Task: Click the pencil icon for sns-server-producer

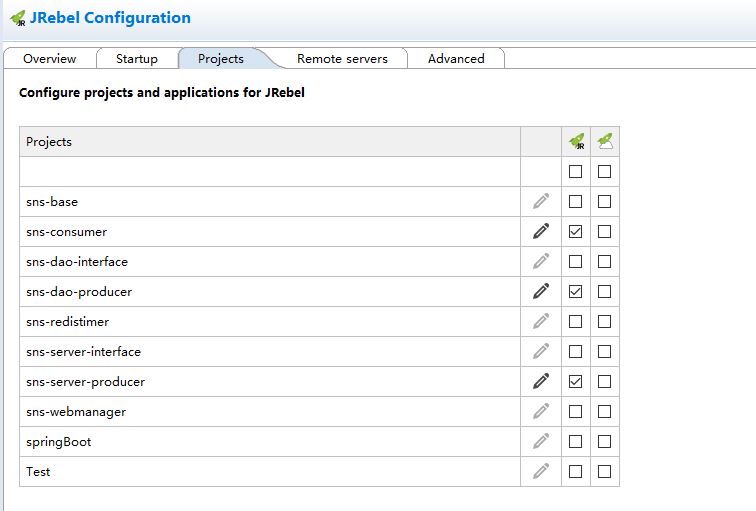Action: click(541, 381)
